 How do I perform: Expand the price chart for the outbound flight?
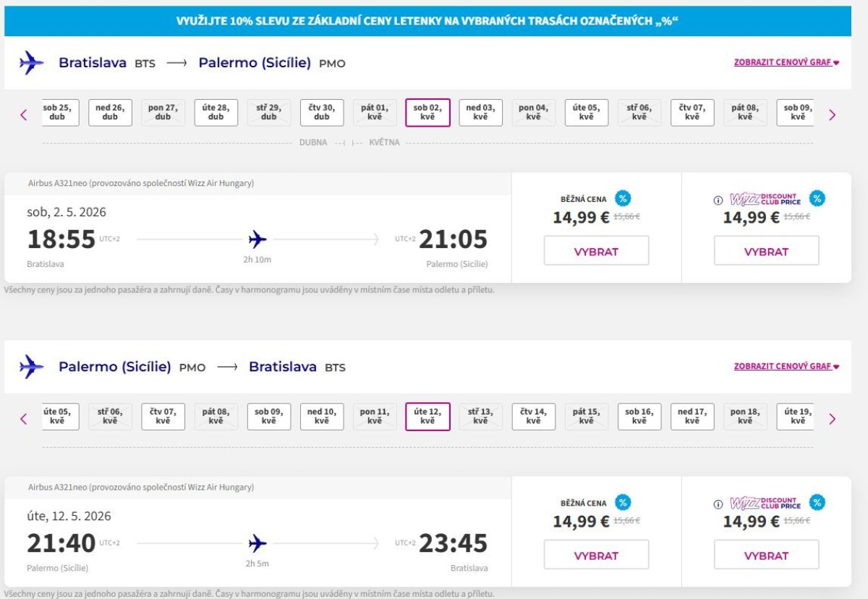click(786, 63)
